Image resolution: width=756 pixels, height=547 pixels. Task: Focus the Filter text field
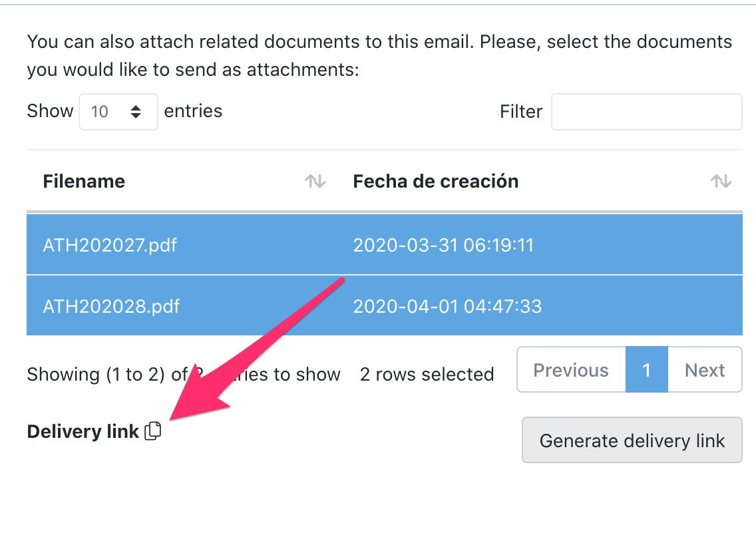click(646, 112)
